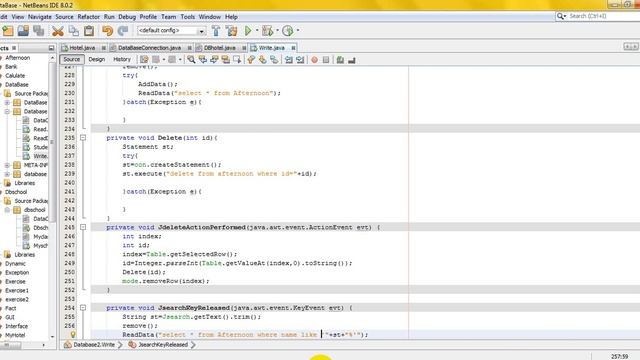The height and width of the screenshot is (360, 640).
Task: Start macro recording red circle
Action: [x=314, y=60]
